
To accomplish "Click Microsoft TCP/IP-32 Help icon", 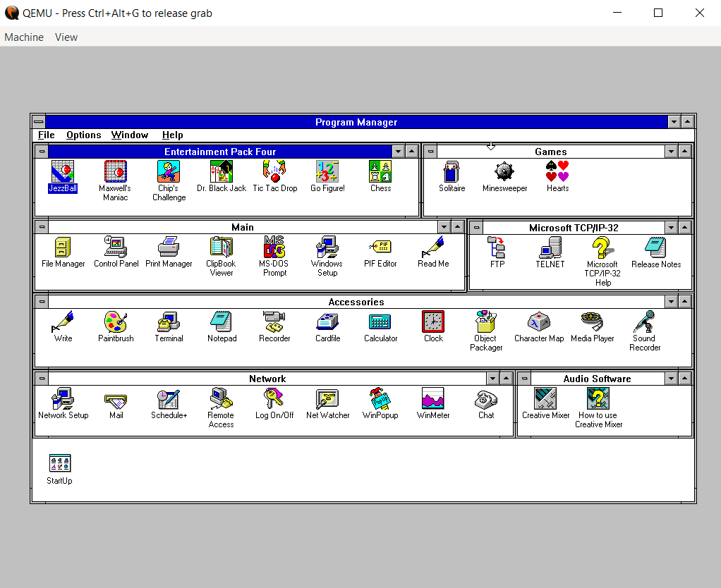I will pos(602,247).
